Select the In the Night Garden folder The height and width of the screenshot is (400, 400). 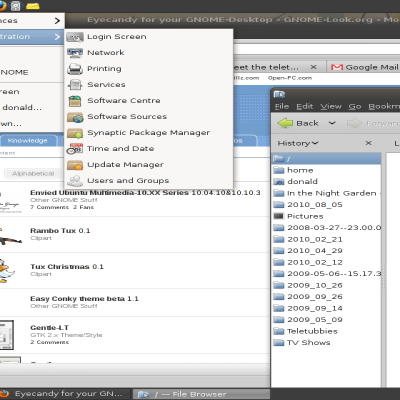326,193
